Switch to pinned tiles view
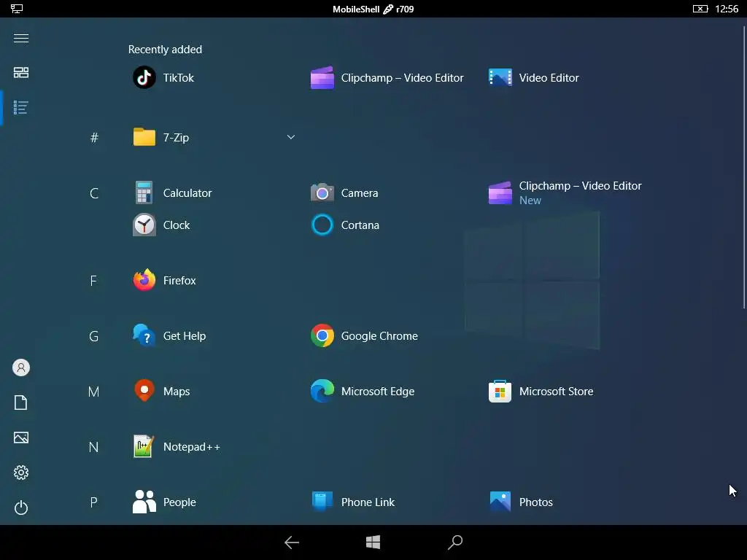This screenshot has height=560, width=747. (x=21, y=72)
